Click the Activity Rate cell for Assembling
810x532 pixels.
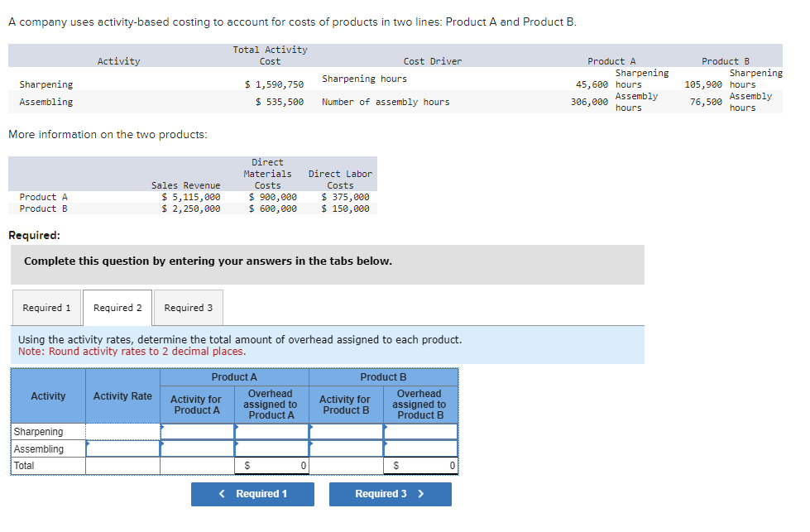[x=122, y=448]
